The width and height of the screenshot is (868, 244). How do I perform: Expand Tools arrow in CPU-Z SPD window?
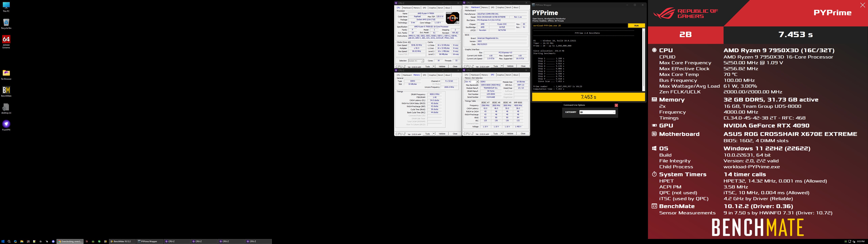[x=502, y=134]
